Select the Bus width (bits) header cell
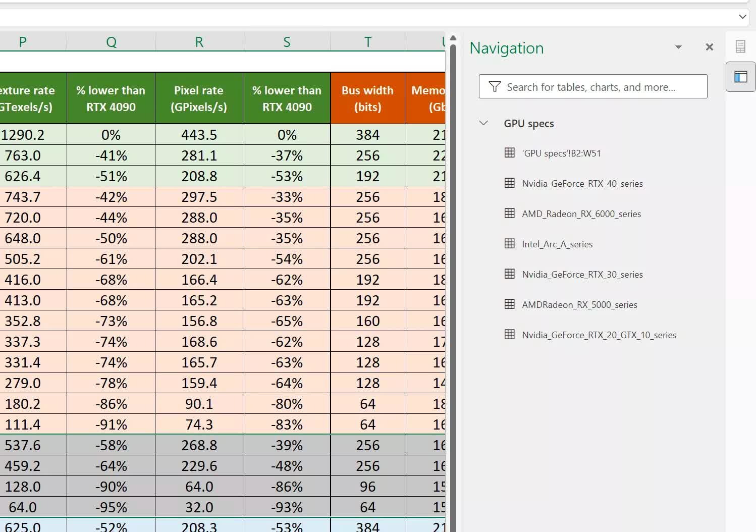Screen dimensions: 756x532 [367, 98]
